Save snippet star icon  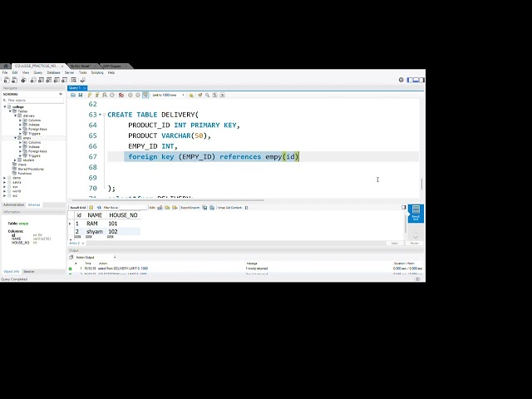pos(191,95)
